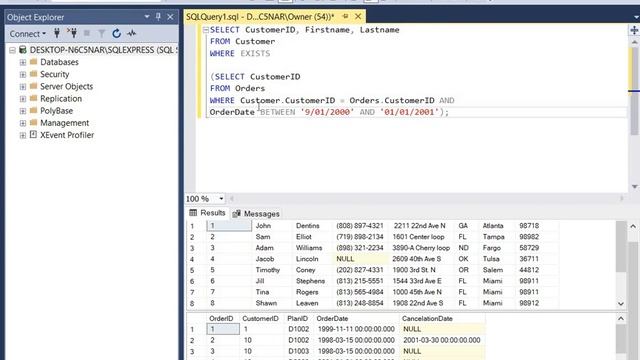This screenshot has height=360, width=640.
Task: Click the CustomerID column header in Orders grid
Action: [260, 318]
